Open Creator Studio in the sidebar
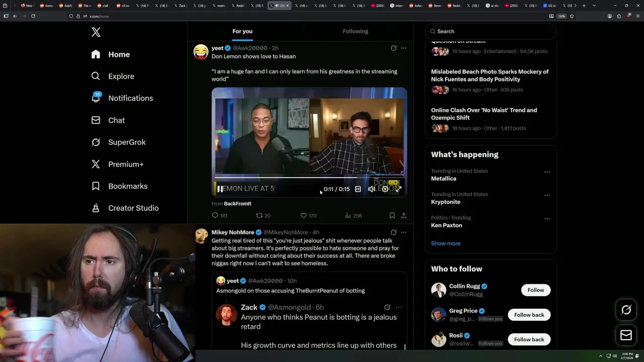The height and width of the screenshot is (362, 644). coord(125,208)
